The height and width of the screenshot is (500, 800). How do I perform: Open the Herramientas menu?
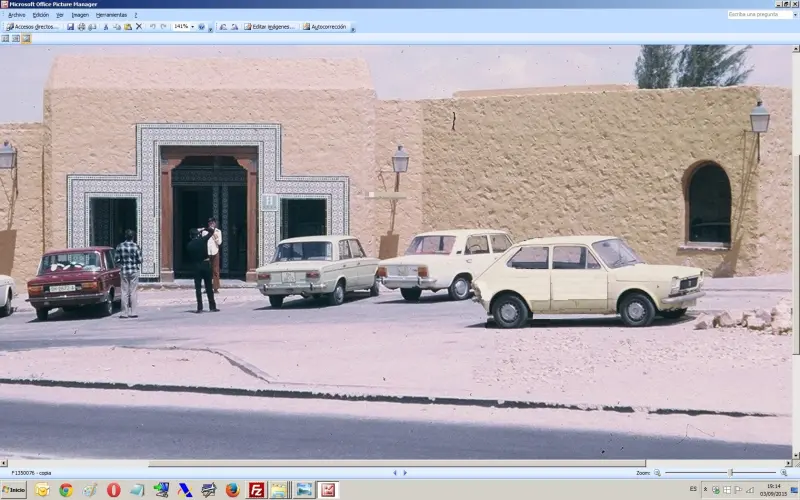click(x=111, y=15)
